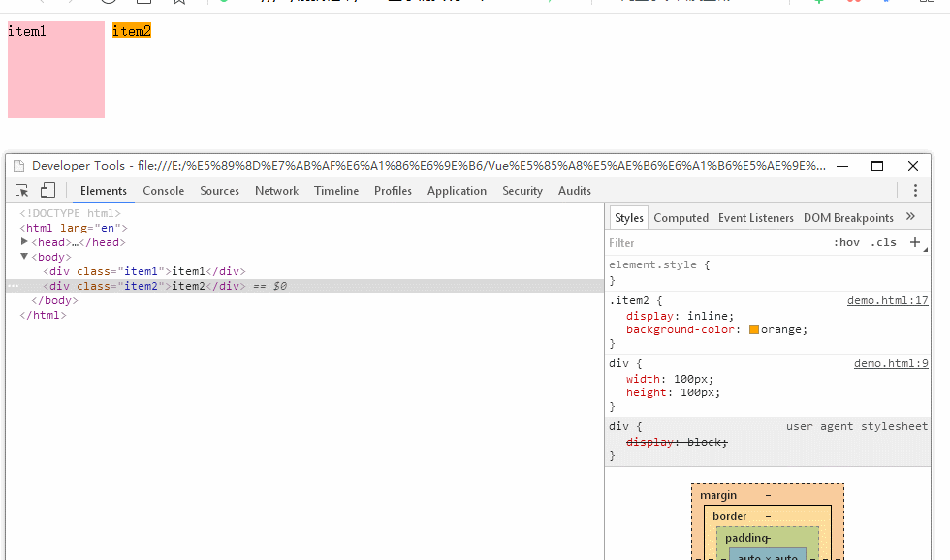Select the Styles sidebar tab
Image resolution: width=950 pixels, height=560 pixels.
(x=629, y=218)
